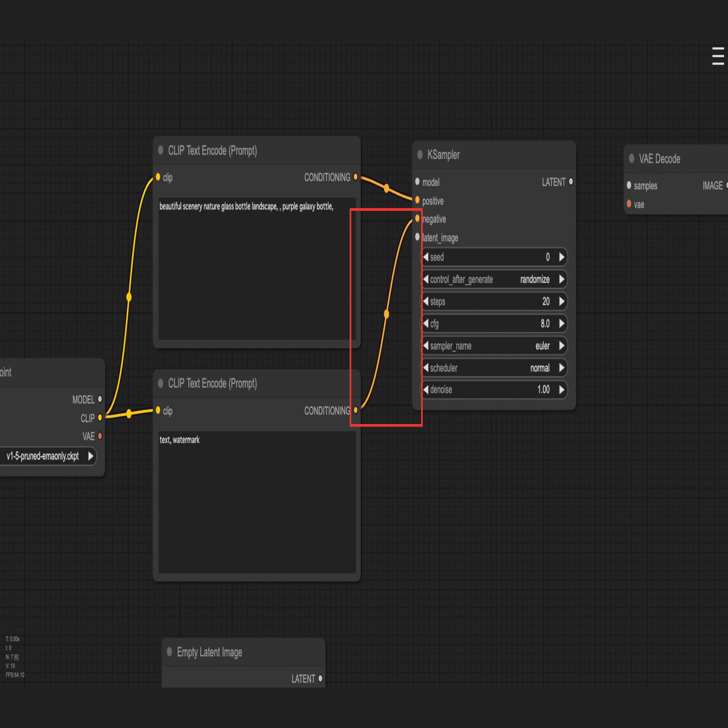Select next control_after_generate option

562,279
